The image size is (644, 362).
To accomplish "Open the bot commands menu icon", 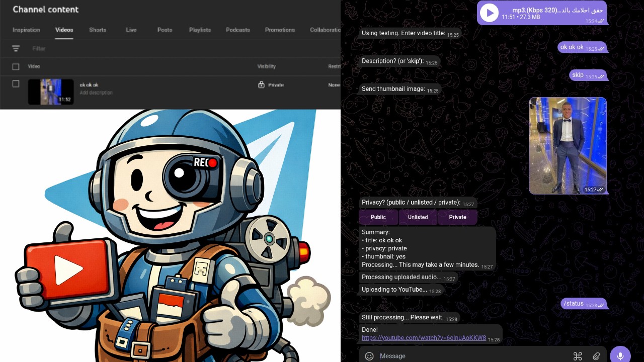I will click(x=578, y=355).
